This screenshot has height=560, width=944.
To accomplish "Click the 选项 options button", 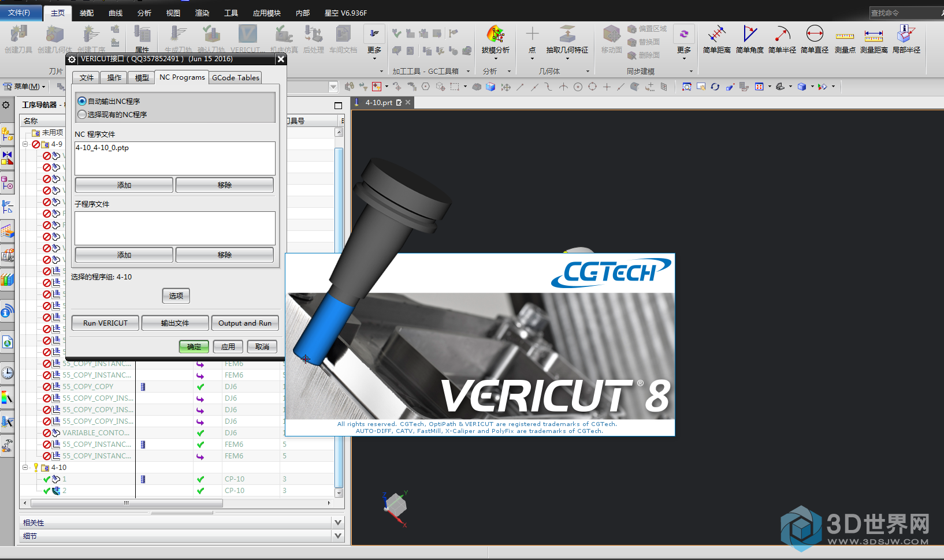I will click(176, 296).
